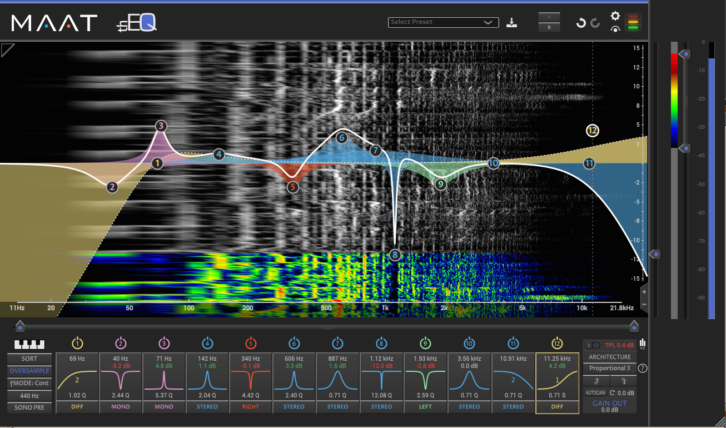Viewport: 726px width, 428px height.
Task: Toggle power for band 3
Action: coord(164,343)
